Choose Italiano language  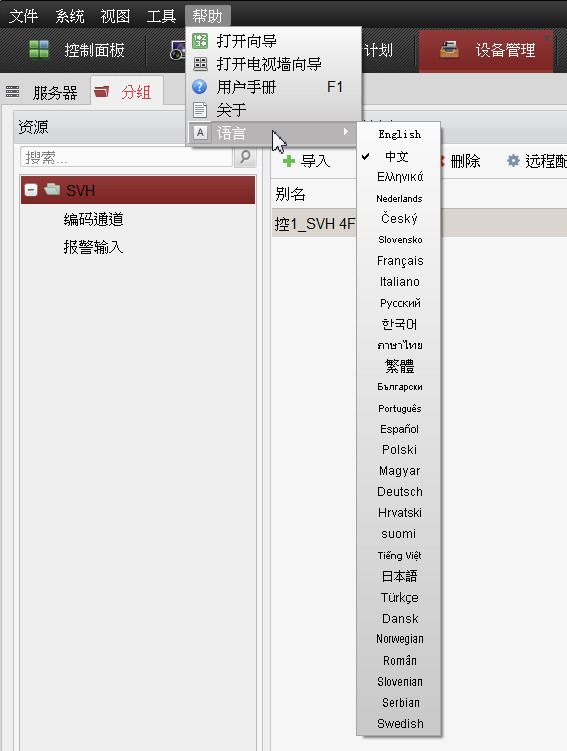(x=398, y=282)
